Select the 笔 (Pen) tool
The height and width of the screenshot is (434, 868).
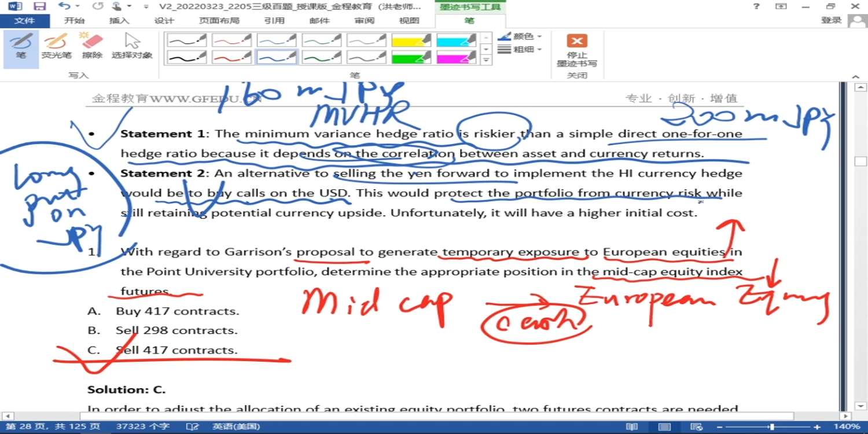pos(21,46)
